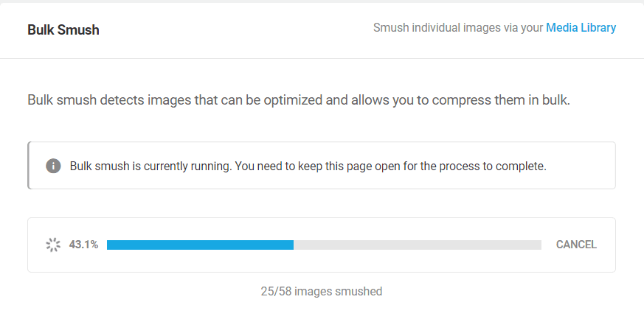Open the Media Library link
This screenshot has height=319, width=644.
[581, 28]
